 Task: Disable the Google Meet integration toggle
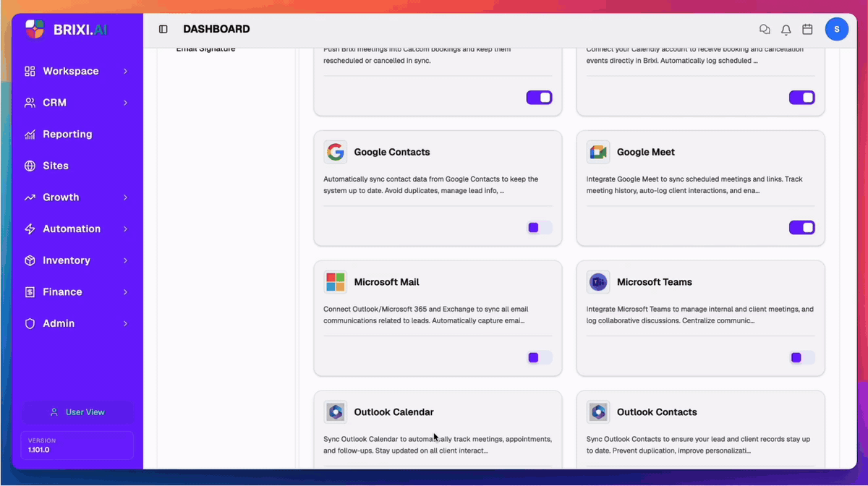pyautogui.click(x=802, y=228)
